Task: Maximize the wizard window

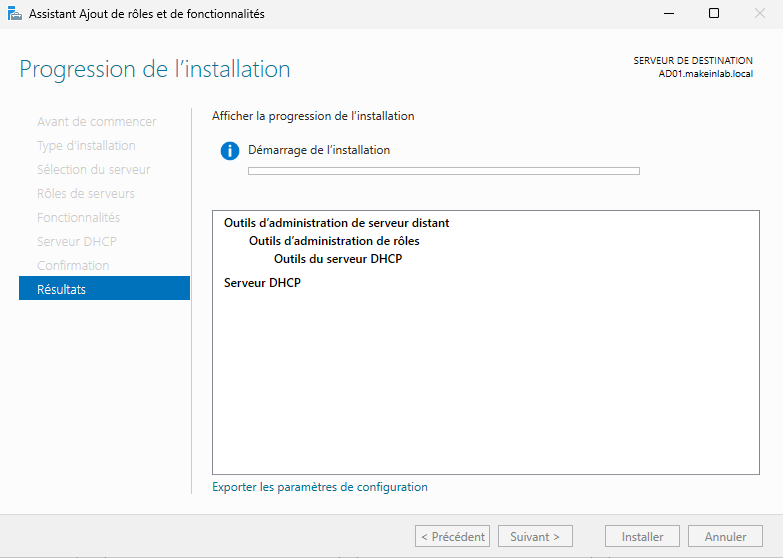Action: click(713, 14)
